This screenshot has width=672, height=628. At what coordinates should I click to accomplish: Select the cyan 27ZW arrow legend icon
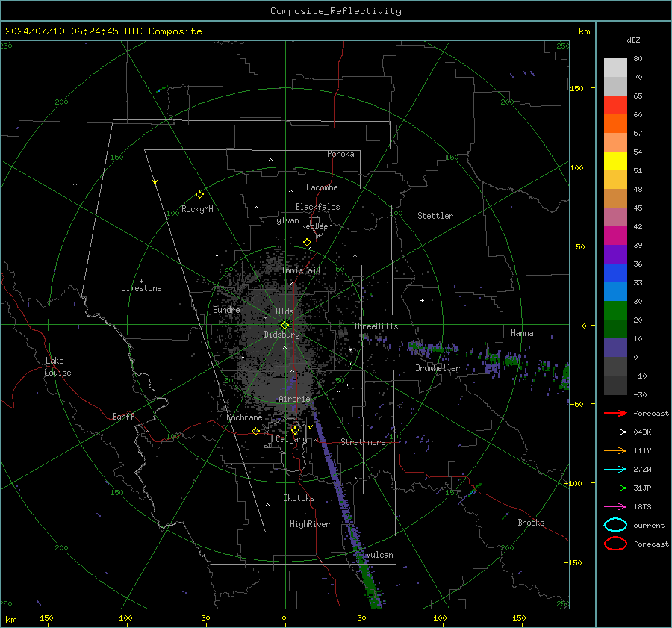[x=615, y=470]
